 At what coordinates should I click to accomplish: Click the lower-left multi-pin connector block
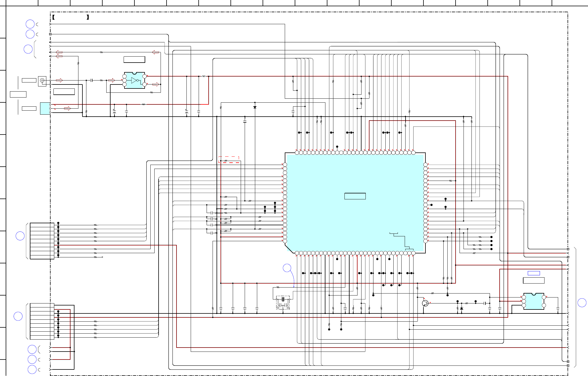42,321
